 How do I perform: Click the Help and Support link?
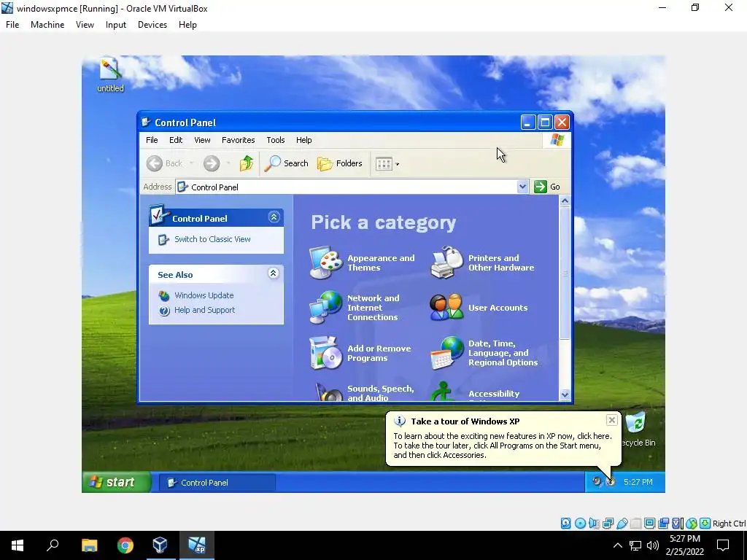[204, 311]
